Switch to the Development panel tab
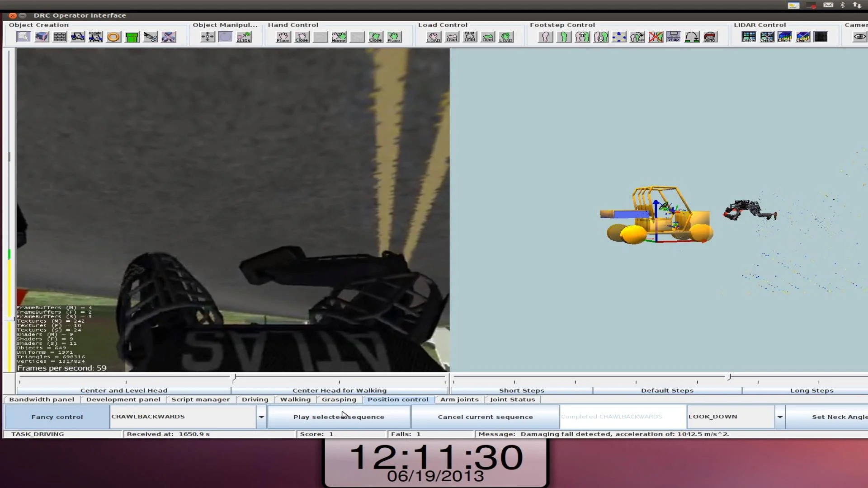Screen dimensions: 868x488 [x=123, y=399]
